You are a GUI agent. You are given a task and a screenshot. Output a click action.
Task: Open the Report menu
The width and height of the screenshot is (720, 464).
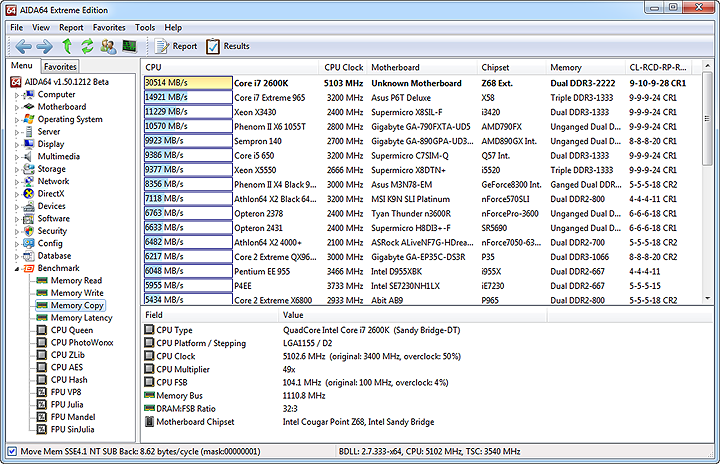coord(71,28)
